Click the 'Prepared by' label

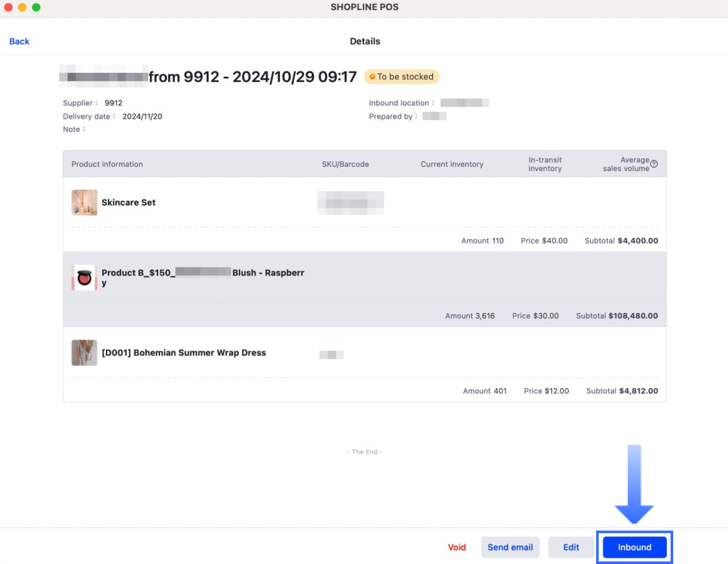click(x=393, y=117)
